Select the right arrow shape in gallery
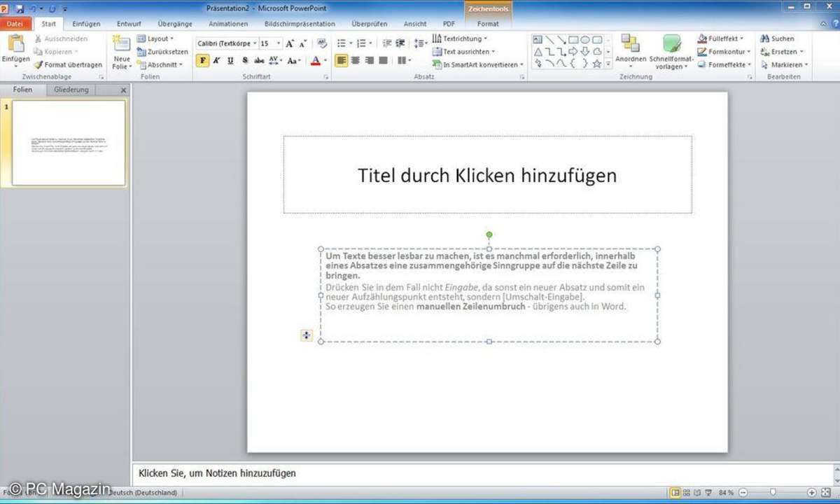This screenshot has width=840, height=504. (573, 52)
